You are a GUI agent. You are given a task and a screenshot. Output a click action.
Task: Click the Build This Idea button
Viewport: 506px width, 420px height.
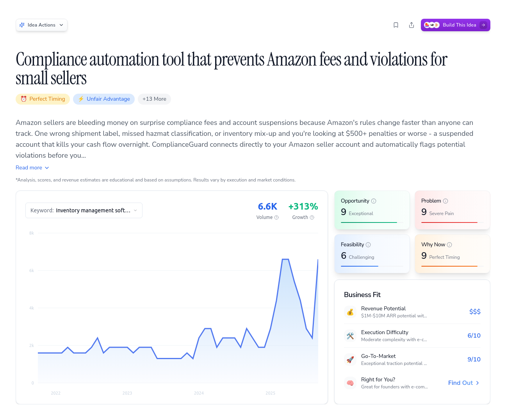[455, 25]
